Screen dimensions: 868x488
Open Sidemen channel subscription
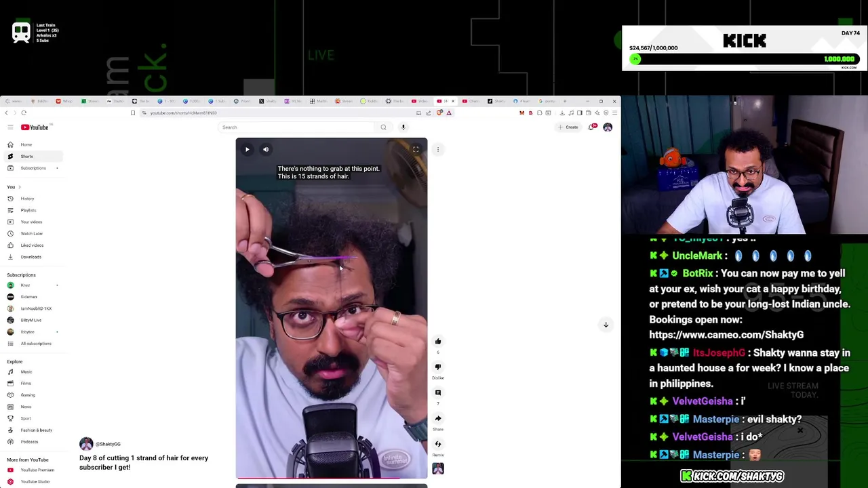(32, 297)
